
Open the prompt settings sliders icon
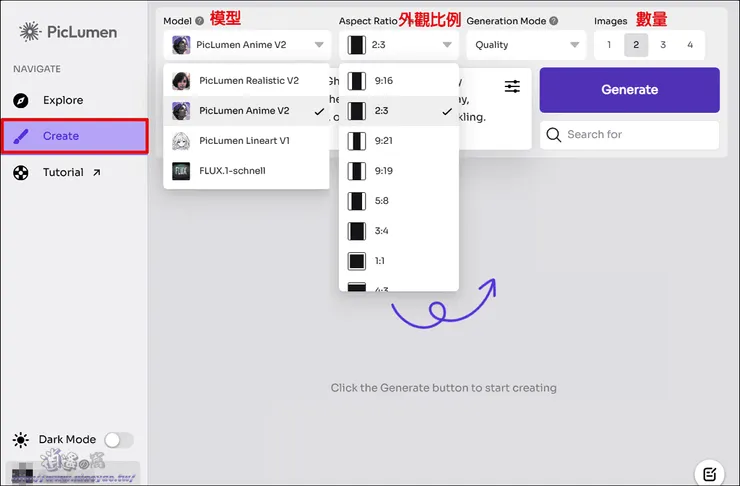[x=512, y=86]
